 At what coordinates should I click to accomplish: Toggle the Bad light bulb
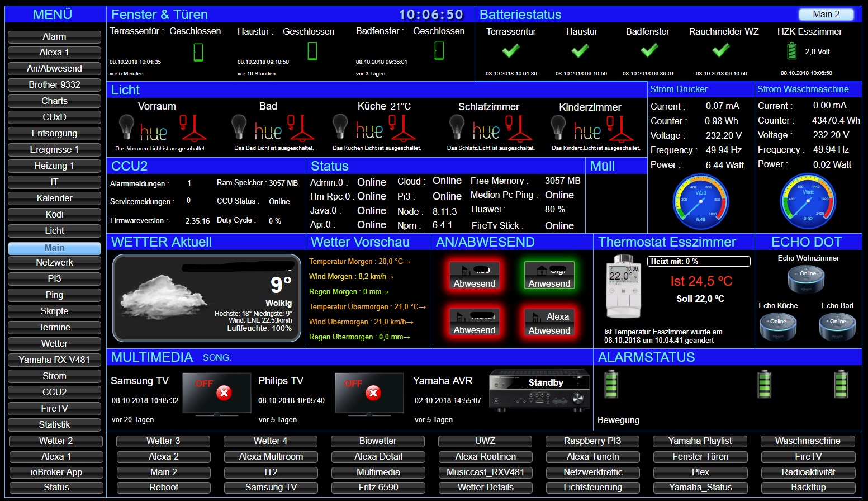(x=239, y=127)
